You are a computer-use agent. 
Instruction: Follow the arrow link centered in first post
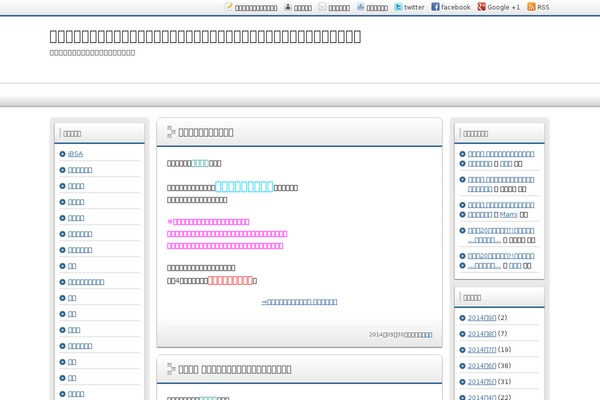(x=299, y=302)
